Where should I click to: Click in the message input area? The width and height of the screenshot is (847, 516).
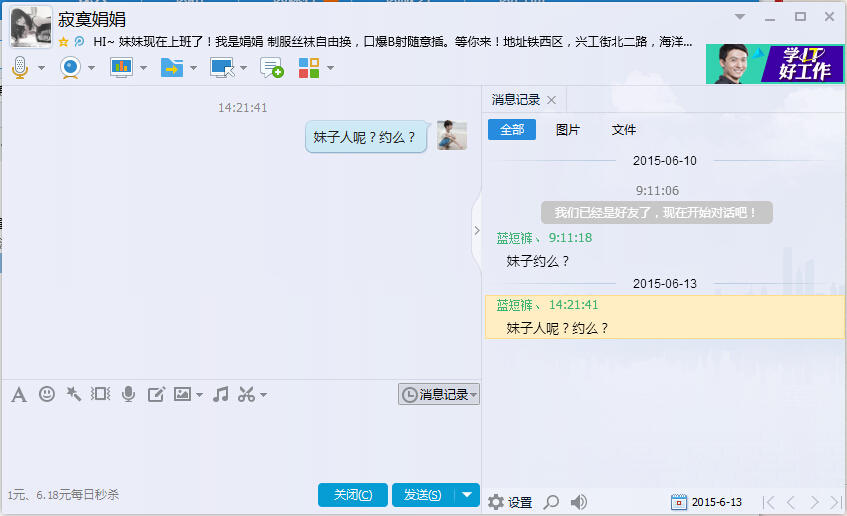tap(240, 443)
